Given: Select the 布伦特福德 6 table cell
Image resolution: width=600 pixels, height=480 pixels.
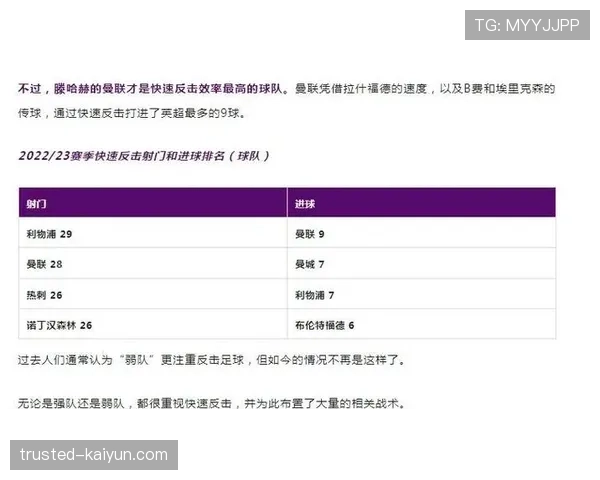Looking at the screenshot, I should point(421,324).
